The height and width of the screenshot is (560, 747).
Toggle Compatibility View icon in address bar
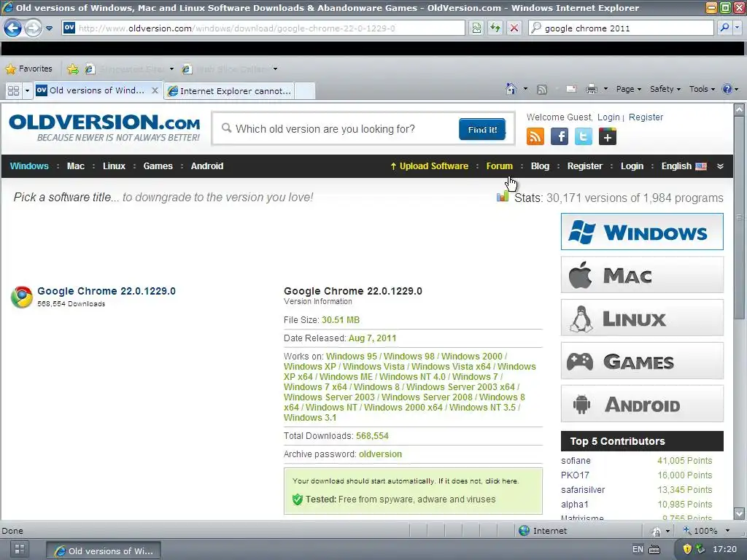tap(476, 28)
